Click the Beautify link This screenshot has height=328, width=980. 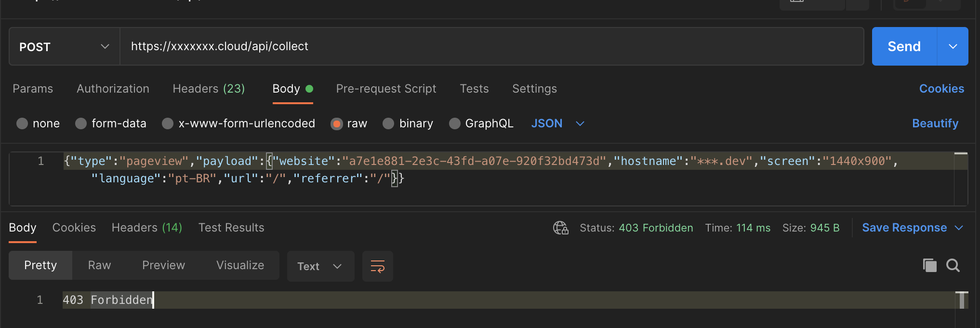[935, 123]
